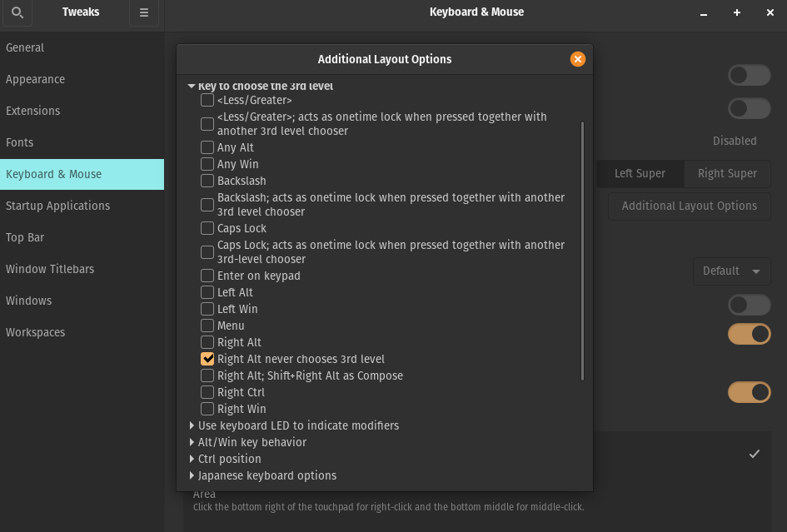Maximize the Tweaks window
Viewport: 787px width, 532px height.
737,12
